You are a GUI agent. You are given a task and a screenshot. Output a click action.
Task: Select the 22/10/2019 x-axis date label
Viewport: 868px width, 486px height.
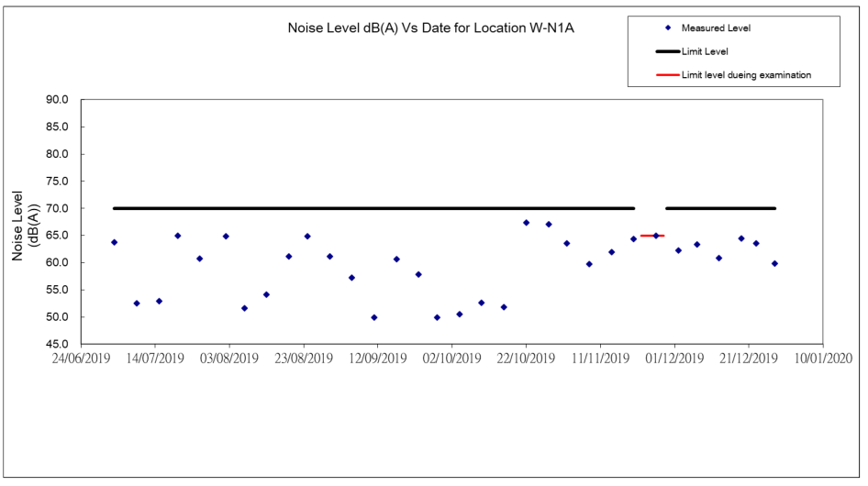(526, 358)
